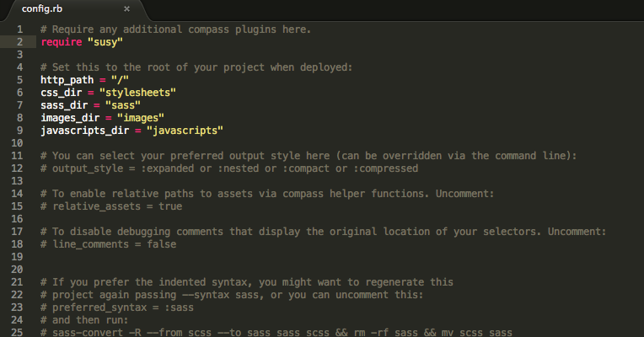Click line number 20 in gutter
This screenshot has width=644, height=337.
[x=17, y=270]
